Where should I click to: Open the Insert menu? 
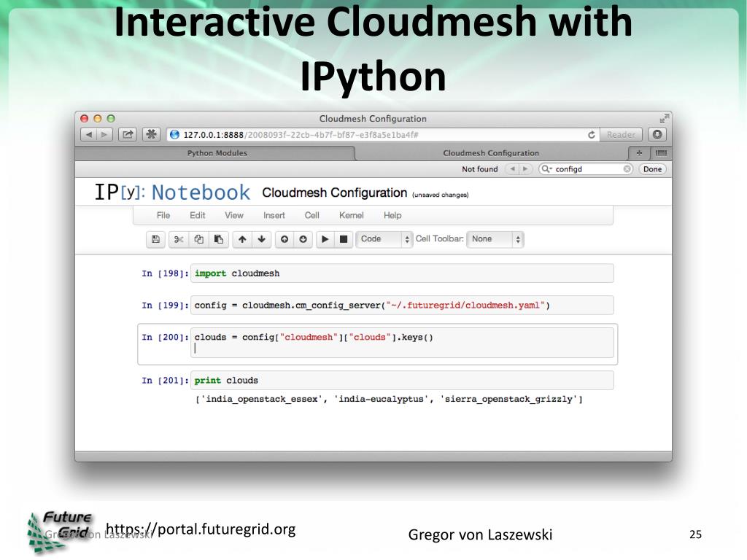click(x=274, y=215)
